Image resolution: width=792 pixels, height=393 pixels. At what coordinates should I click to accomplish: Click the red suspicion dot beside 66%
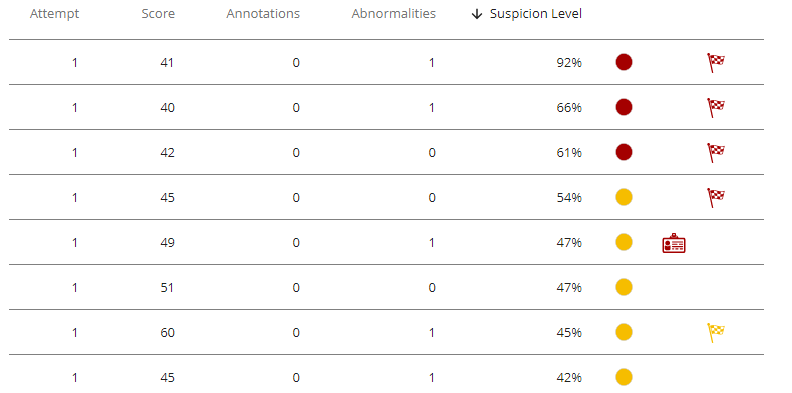click(x=624, y=107)
